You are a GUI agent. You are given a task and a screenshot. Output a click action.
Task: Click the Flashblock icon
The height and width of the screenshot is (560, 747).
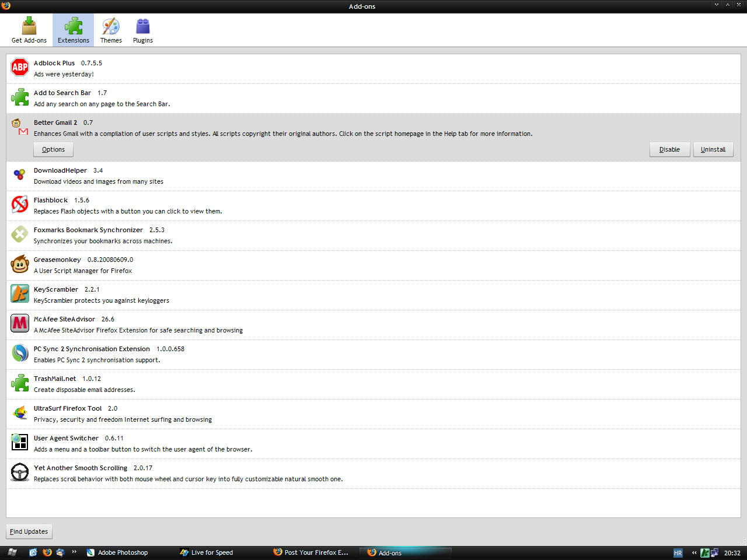click(20, 205)
